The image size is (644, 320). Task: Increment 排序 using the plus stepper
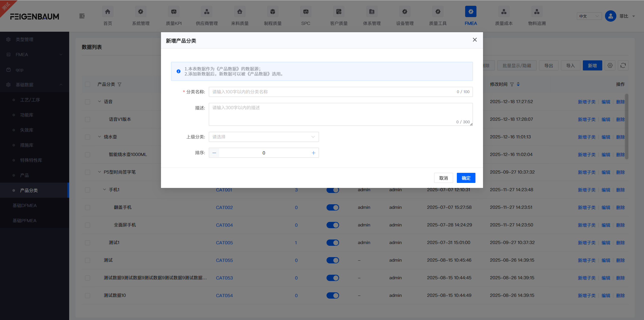click(x=313, y=153)
